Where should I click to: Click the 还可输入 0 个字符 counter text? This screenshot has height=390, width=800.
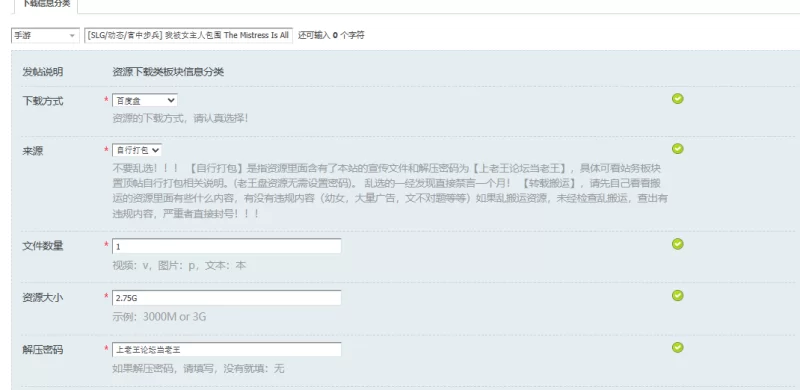[331, 35]
